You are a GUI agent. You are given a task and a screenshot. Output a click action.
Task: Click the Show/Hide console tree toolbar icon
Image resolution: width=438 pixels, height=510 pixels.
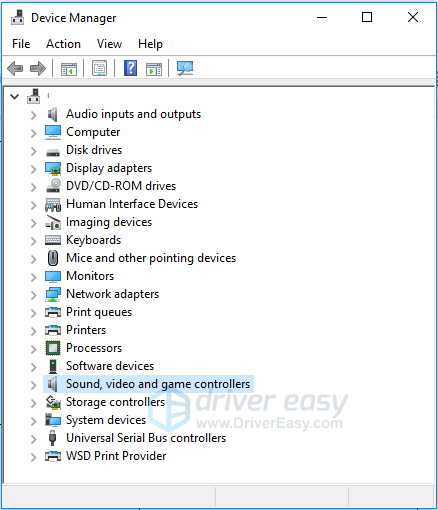pyautogui.click(x=69, y=69)
